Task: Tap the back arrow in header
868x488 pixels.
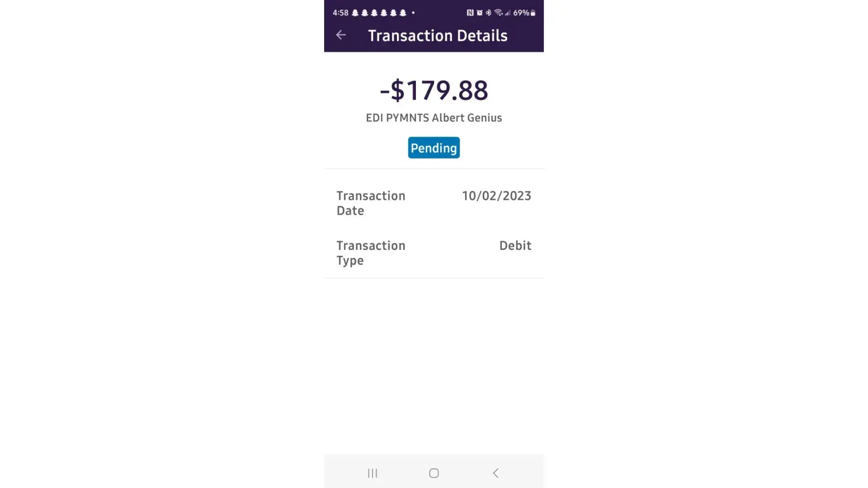Action: click(341, 35)
